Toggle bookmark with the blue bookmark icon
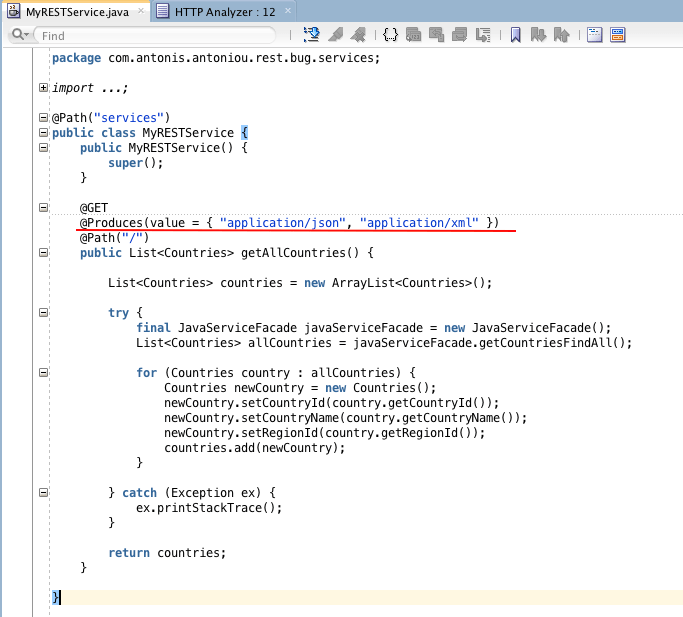The image size is (683, 617). 515,34
